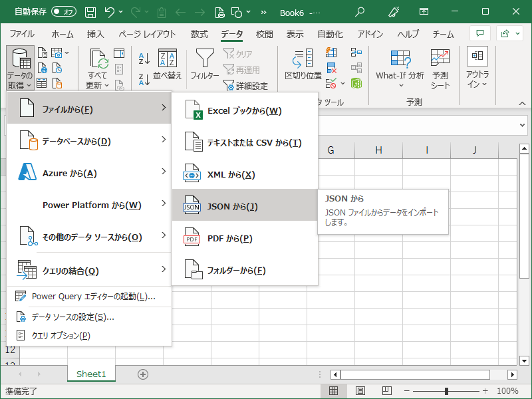Add a new sheet with plus icon
532x399 pixels.
tap(143, 374)
